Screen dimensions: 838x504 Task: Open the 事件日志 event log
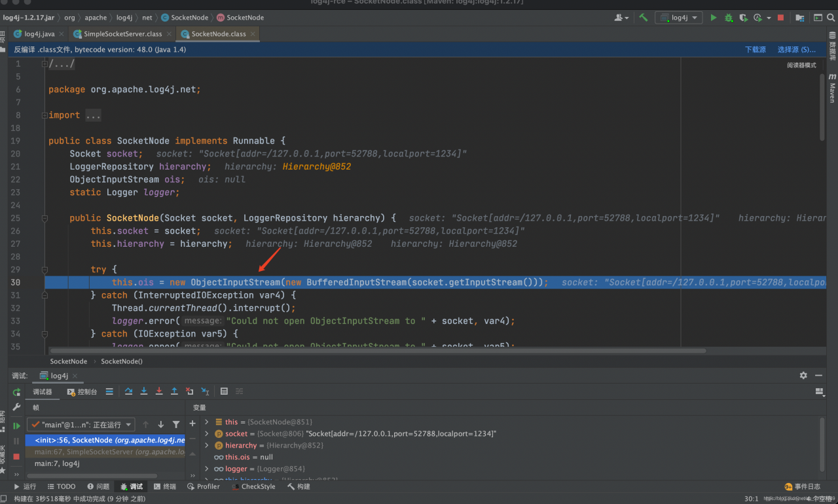pyautogui.click(x=803, y=486)
